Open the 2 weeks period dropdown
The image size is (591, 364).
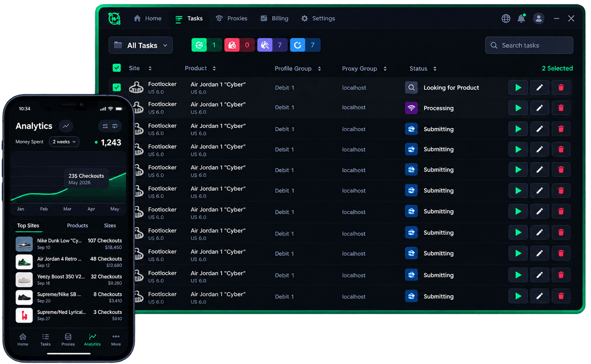point(64,142)
